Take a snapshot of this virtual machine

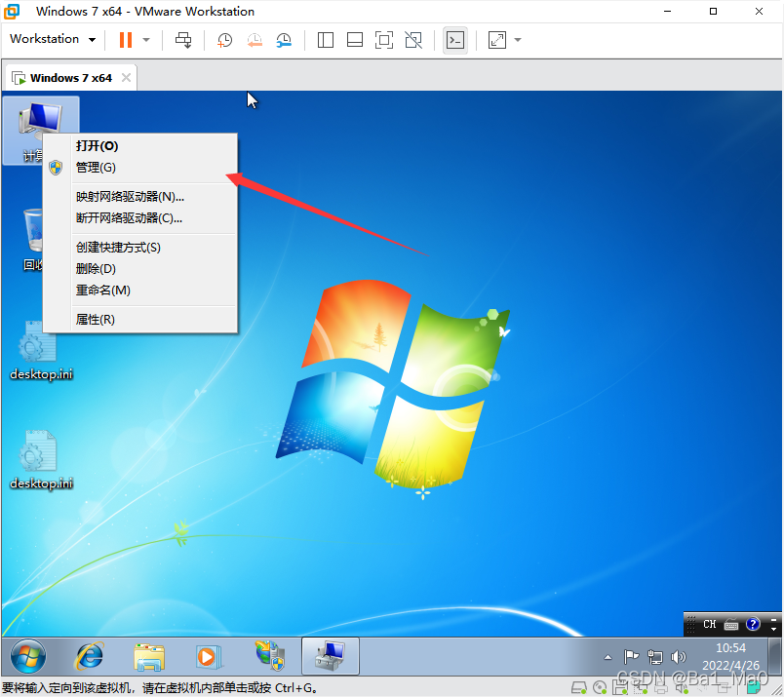[224, 40]
